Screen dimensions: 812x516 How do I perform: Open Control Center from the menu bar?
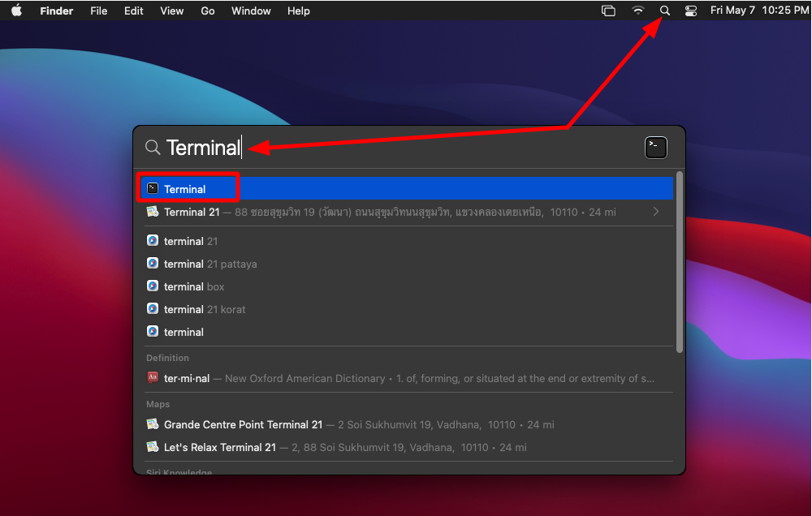click(691, 11)
